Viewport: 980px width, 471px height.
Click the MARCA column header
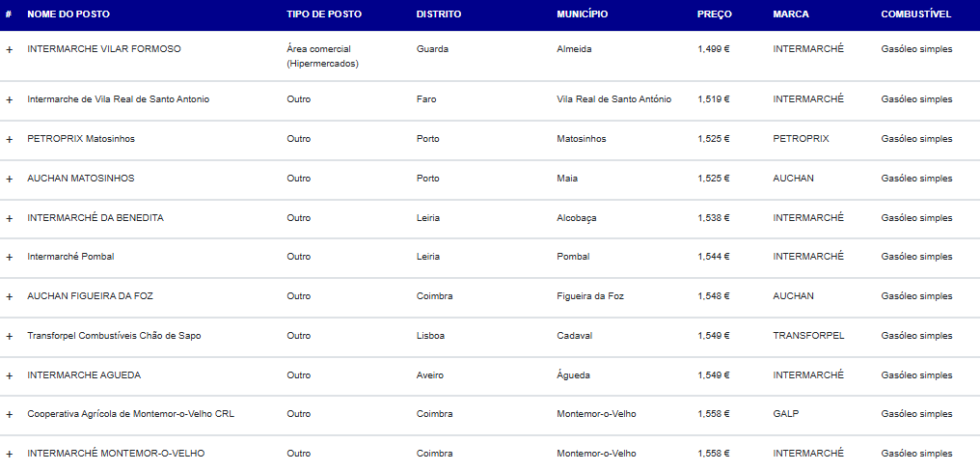791,14
